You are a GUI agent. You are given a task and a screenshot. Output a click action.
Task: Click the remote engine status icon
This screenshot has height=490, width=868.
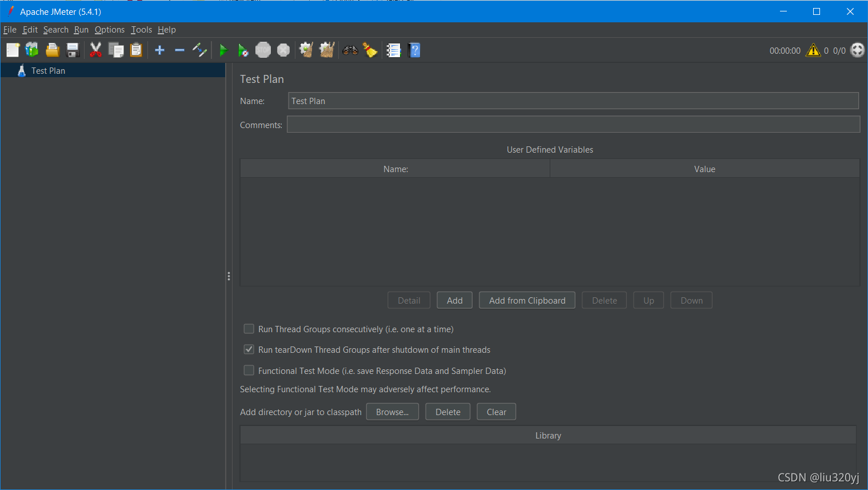tap(857, 50)
